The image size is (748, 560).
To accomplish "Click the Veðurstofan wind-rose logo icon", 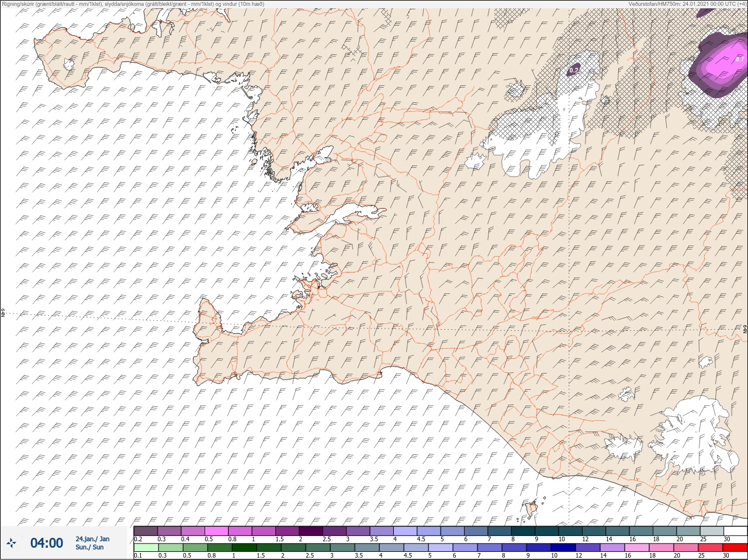I will coord(11,543).
